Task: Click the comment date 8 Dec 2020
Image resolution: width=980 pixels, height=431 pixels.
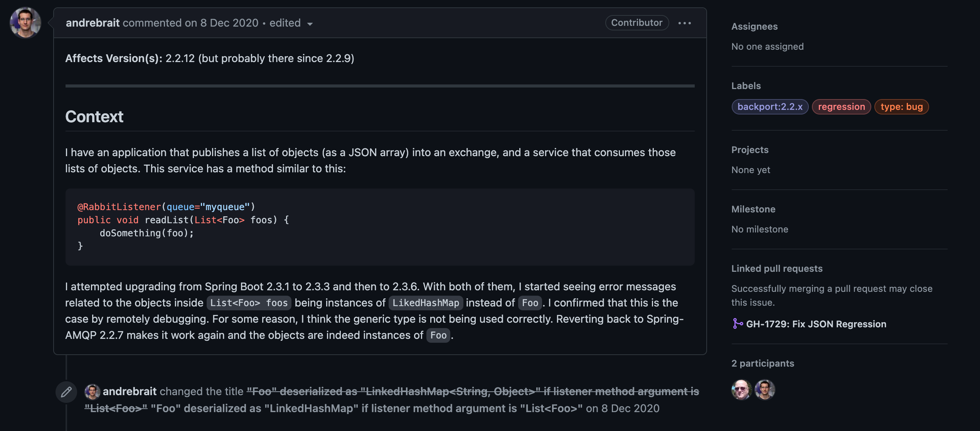Action: (229, 23)
